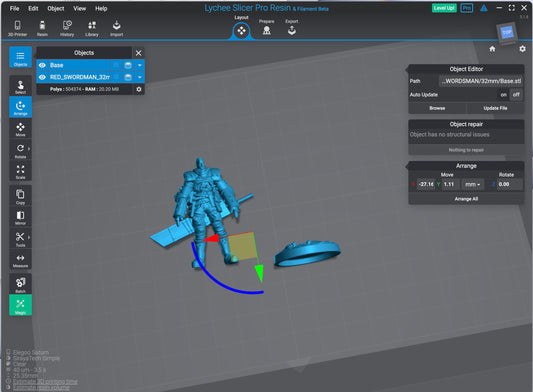Viewport: 533px width, 392px height.
Task: Open the Object menu
Action: [56, 8]
